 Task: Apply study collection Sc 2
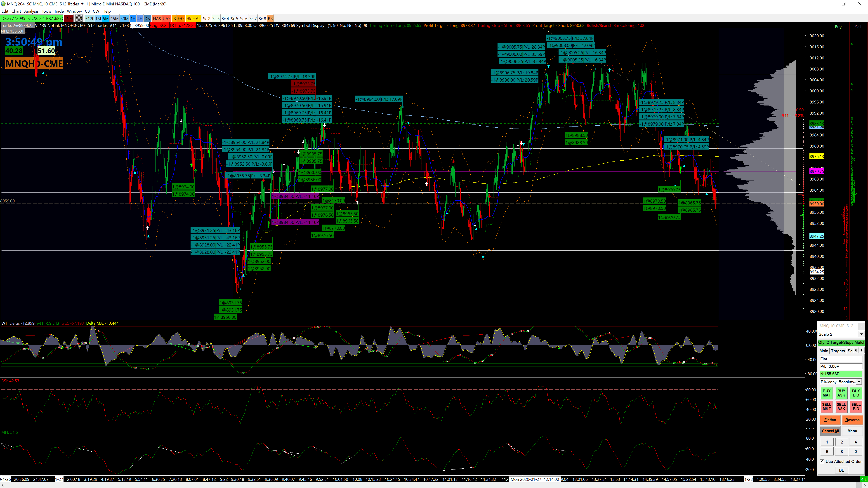click(x=207, y=19)
